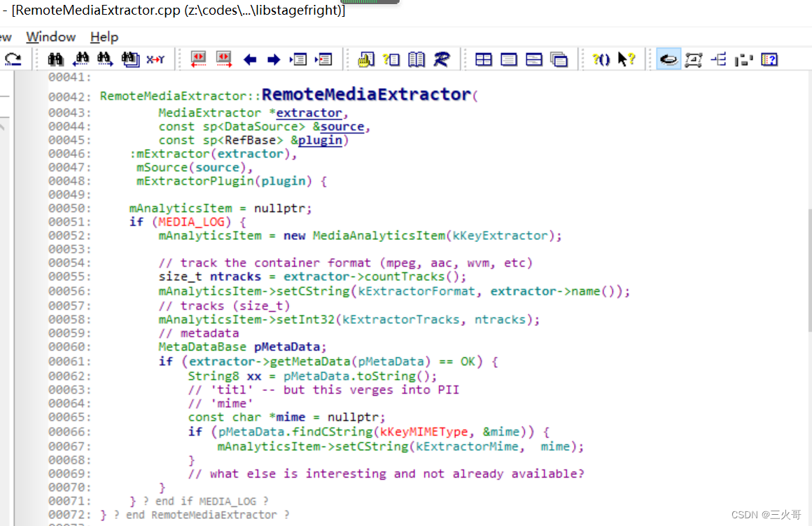The width and height of the screenshot is (812, 526).
Task: Go forward using the blue right arrow
Action: click(x=274, y=60)
